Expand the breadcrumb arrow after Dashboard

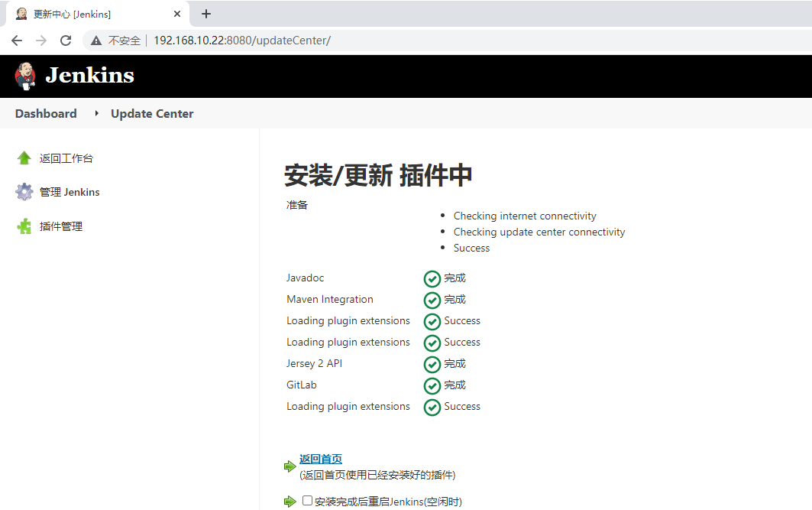pos(96,113)
